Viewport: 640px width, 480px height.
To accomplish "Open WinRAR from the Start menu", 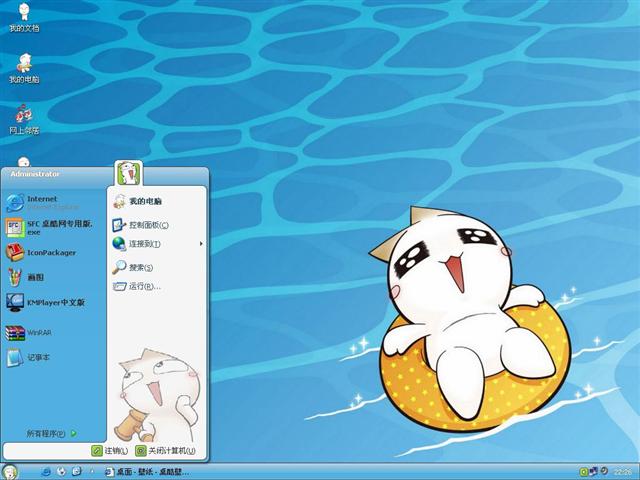I will click(38, 332).
